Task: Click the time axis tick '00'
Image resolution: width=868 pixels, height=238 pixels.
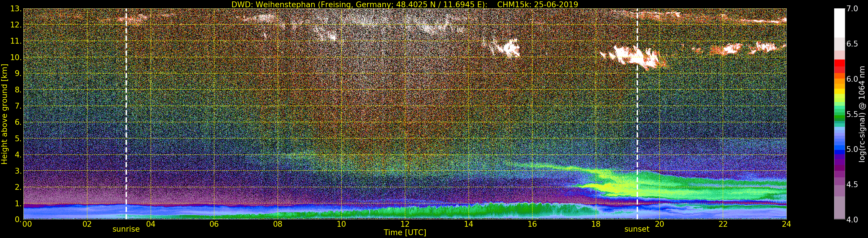Action: coord(27,224)
